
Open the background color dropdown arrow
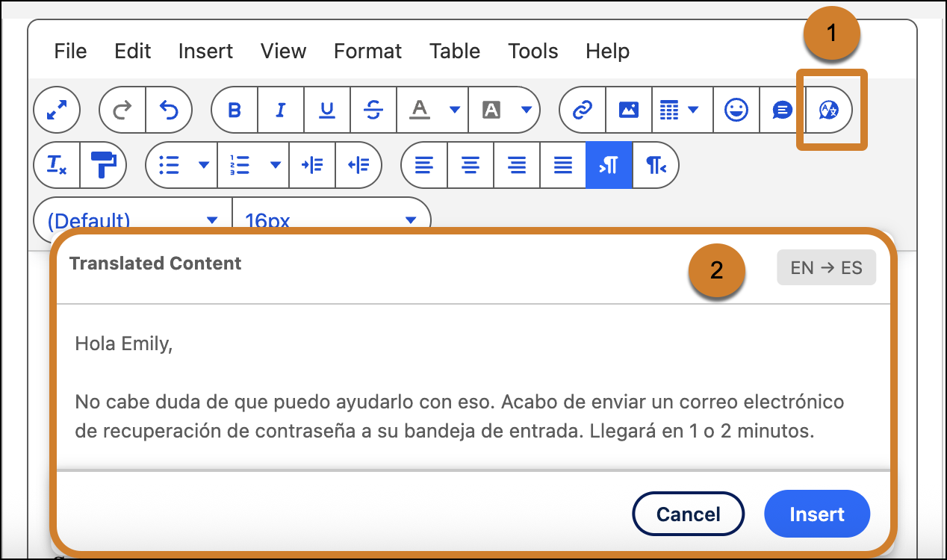527,111
